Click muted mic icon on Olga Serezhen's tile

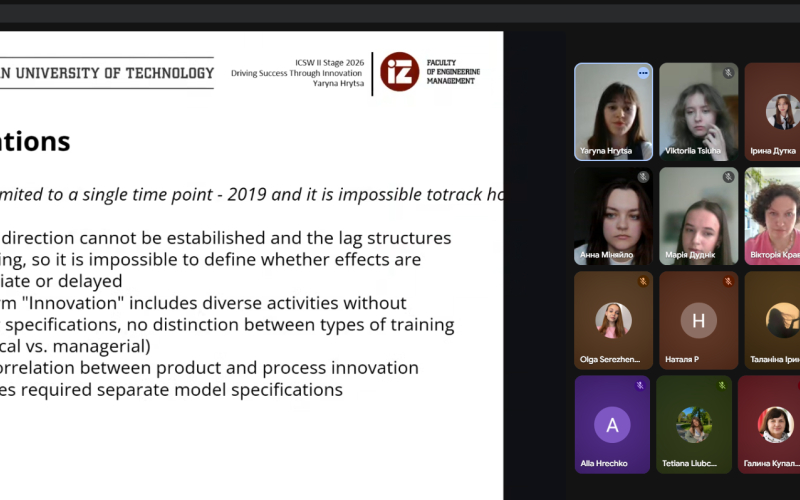pyautogui.click(x=643, y=281)
